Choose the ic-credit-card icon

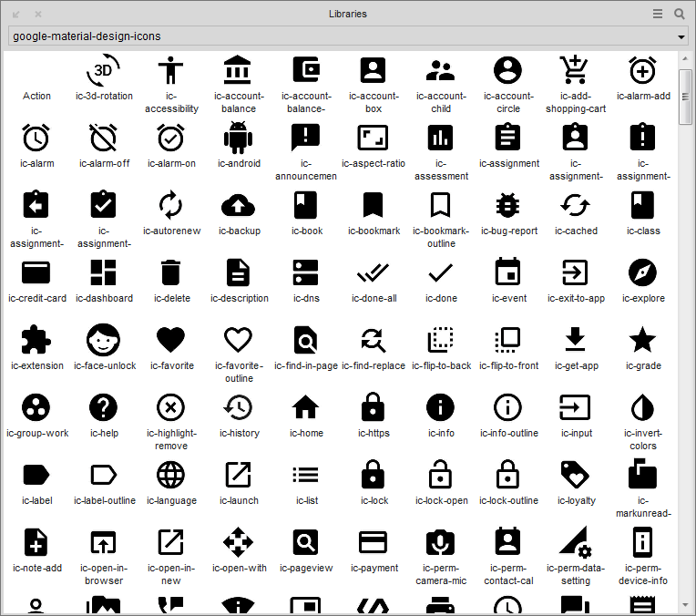36,272
